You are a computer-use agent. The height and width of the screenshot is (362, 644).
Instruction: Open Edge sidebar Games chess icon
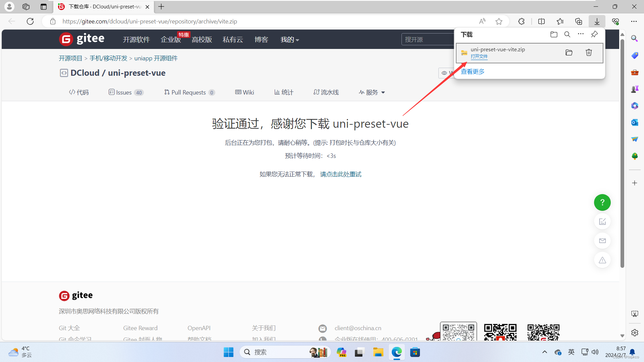point(635,89)
